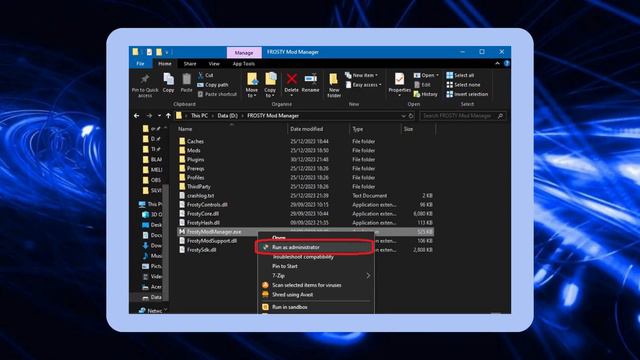Select This PC in navigation pane
640x360 pixels.
click(x=150, y=204)
